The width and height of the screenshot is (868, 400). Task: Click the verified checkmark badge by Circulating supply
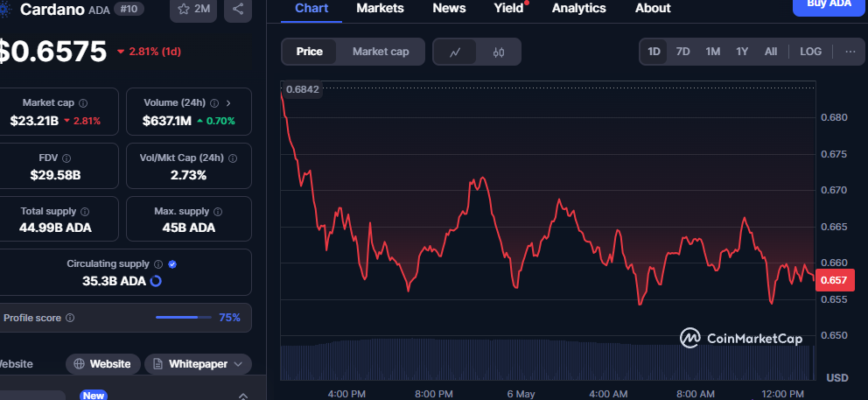[172, 264]
